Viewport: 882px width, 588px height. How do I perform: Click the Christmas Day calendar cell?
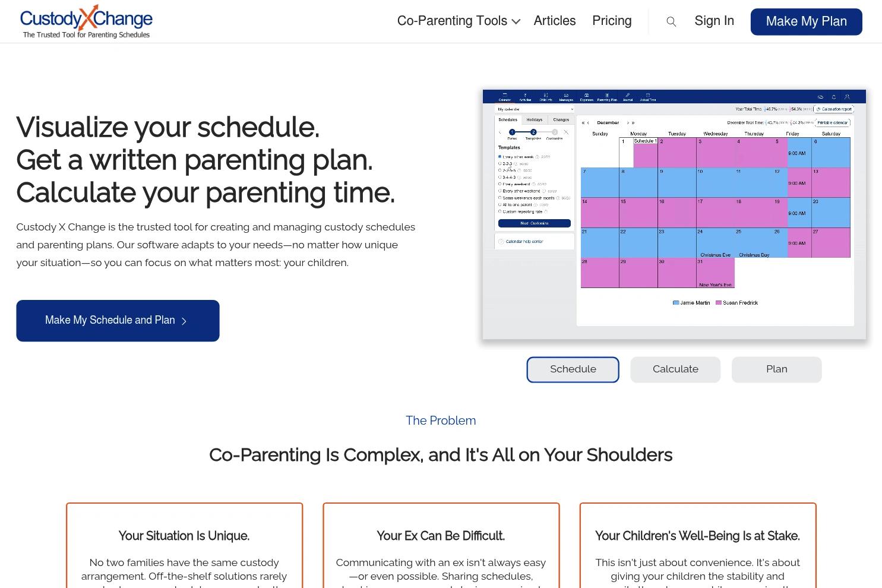tap(754, 243)
